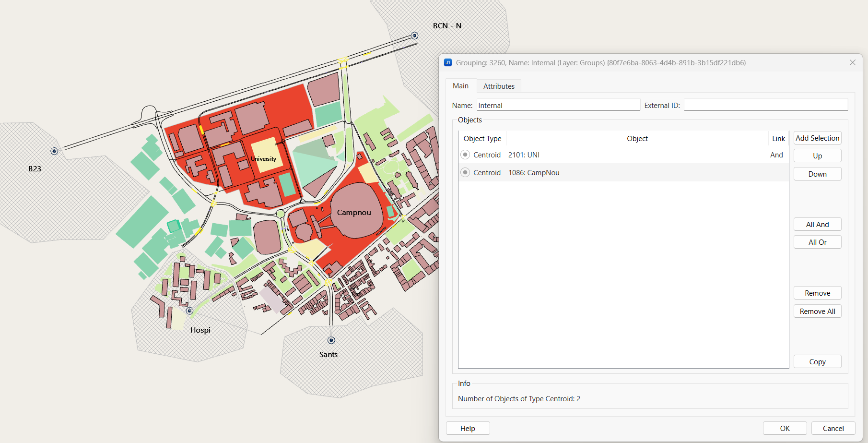Click the Hospi centroid marker
The width and height of the screenshot is (868, 443).
pos(190,311)
